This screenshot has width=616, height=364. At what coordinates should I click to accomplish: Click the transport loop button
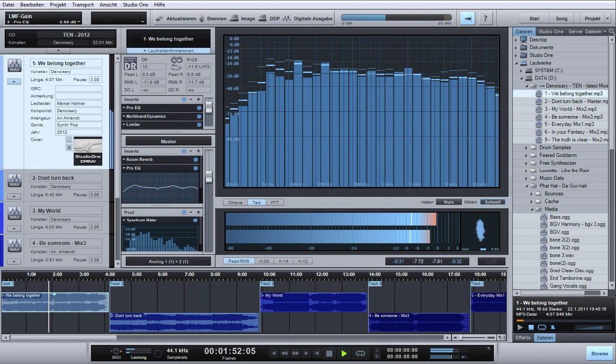pyautogui.click(x=361, y=353)
